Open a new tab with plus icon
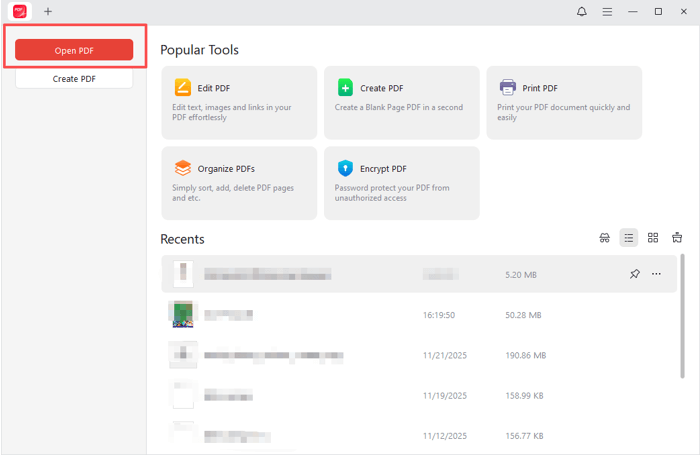The height and width of the screenshot is (456, 700). point(48,12)
